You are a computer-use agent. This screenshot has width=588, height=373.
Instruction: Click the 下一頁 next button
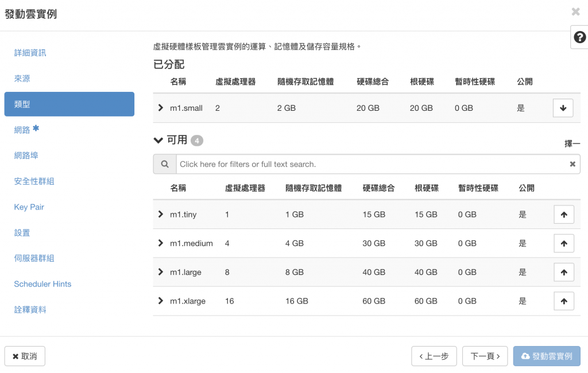485,356
